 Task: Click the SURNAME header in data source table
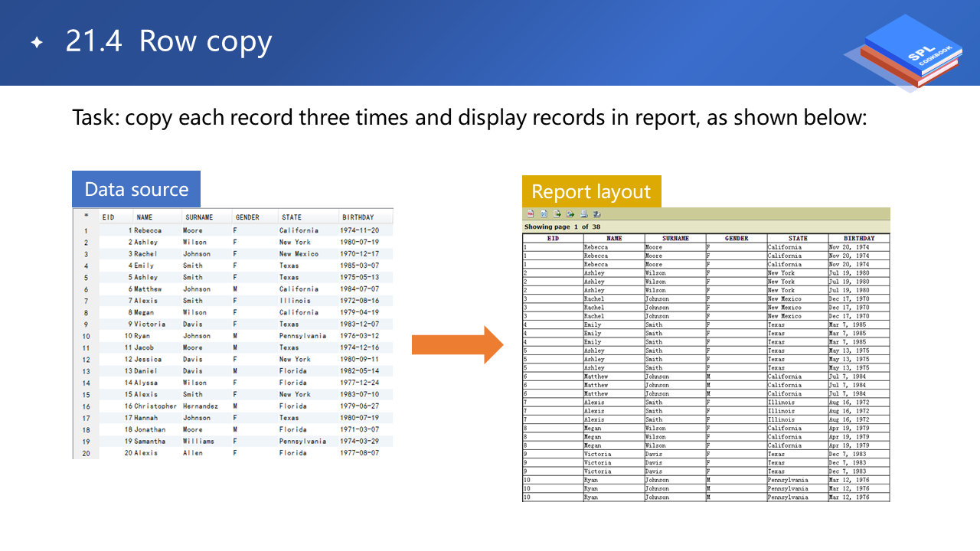click(199, 217)
